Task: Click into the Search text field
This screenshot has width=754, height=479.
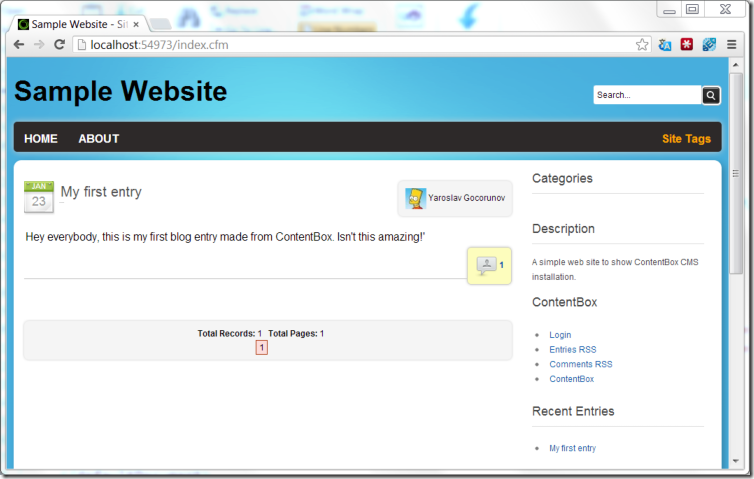Action: [x=646, y=96]
